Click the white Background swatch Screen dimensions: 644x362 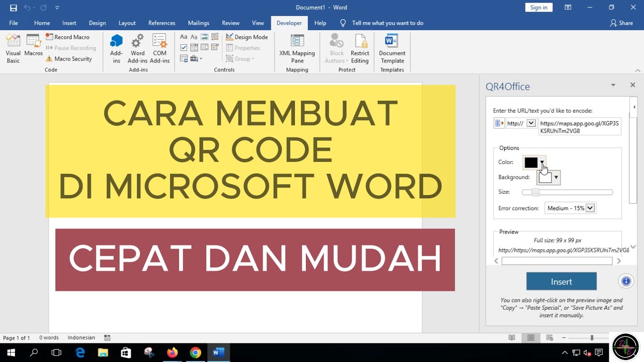[545, 177]
